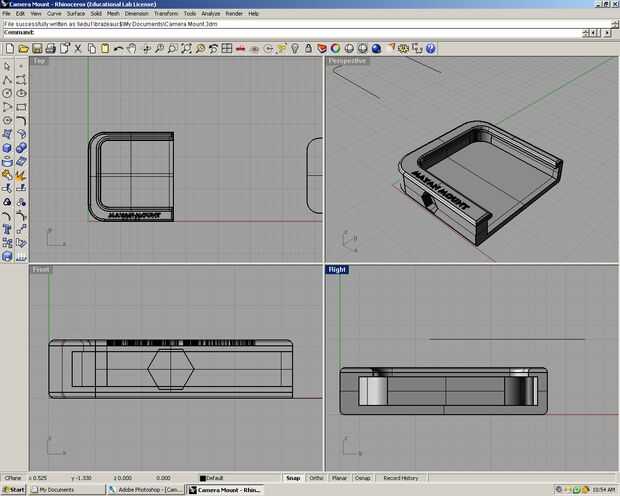Click the padlock lock objects icon

[x=308, y=49]
